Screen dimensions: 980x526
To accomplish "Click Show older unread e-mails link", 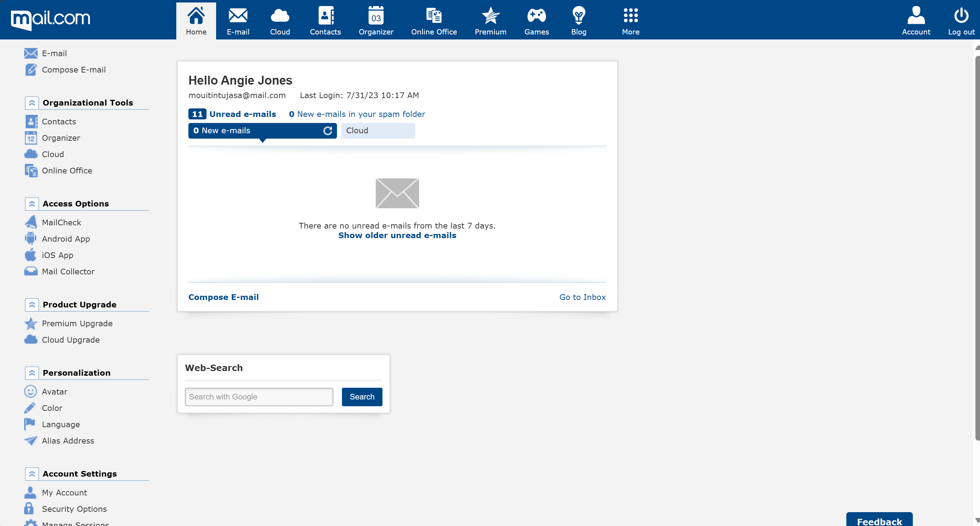I will click(x=397, y=235).
